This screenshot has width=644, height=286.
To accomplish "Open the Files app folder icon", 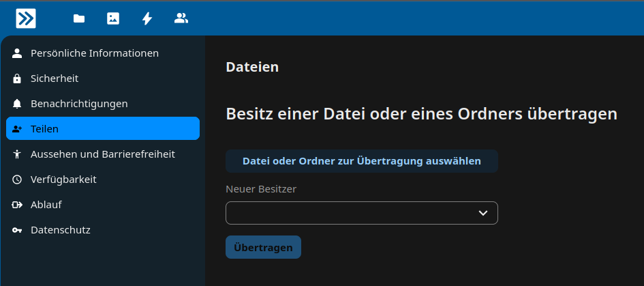I will 79,18.
